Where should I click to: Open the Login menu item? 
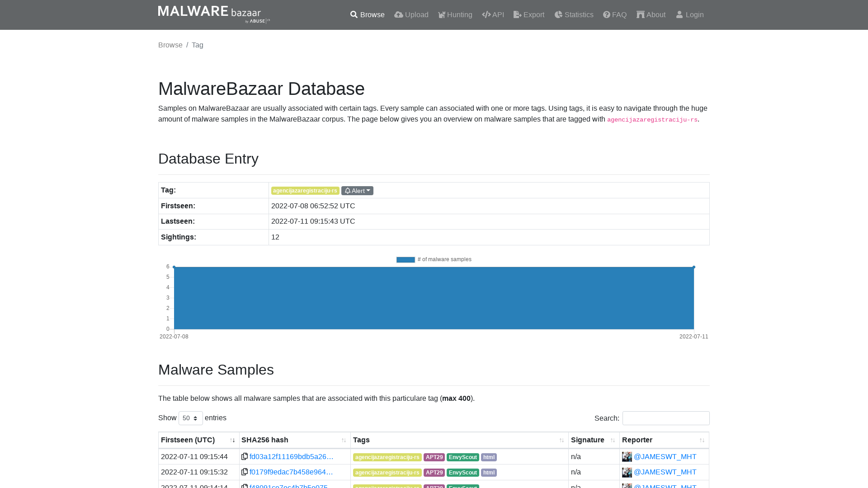coord(689,14)
